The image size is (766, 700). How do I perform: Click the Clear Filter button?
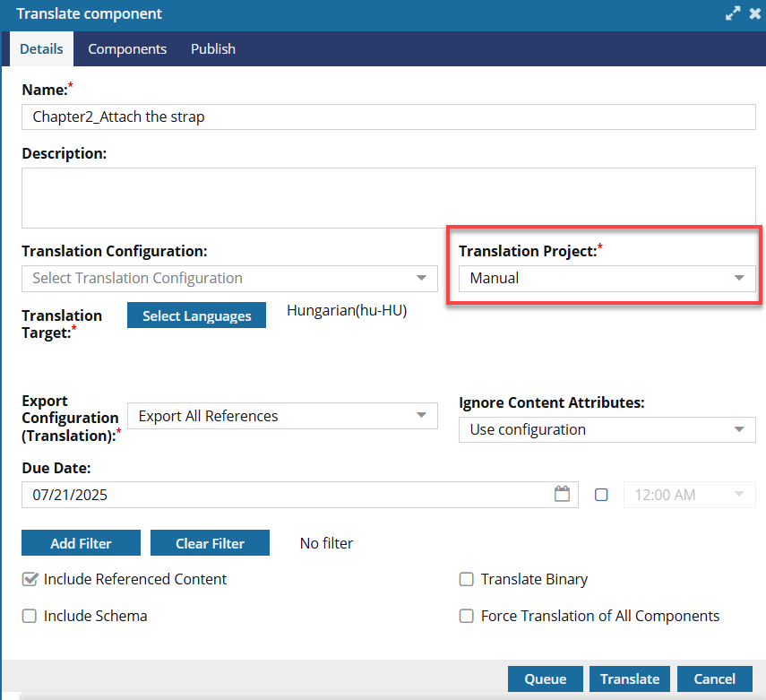[x=210, y=542]
